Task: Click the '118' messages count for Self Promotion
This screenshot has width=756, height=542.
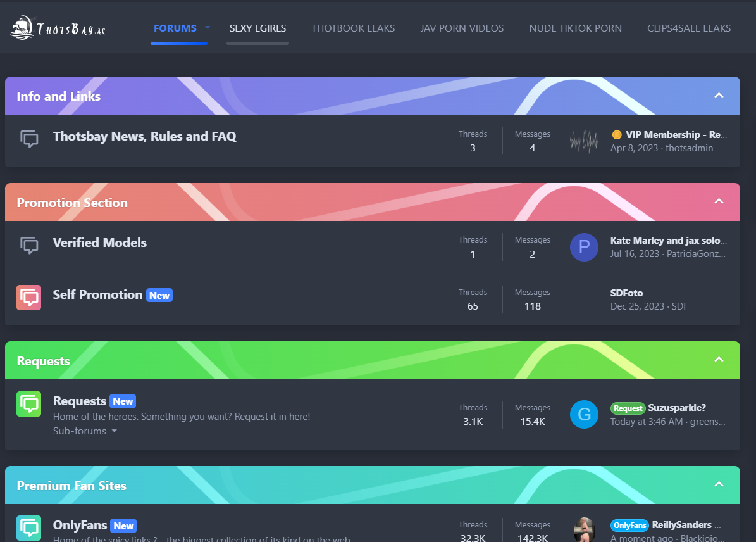Action: [x=533, y=306]
